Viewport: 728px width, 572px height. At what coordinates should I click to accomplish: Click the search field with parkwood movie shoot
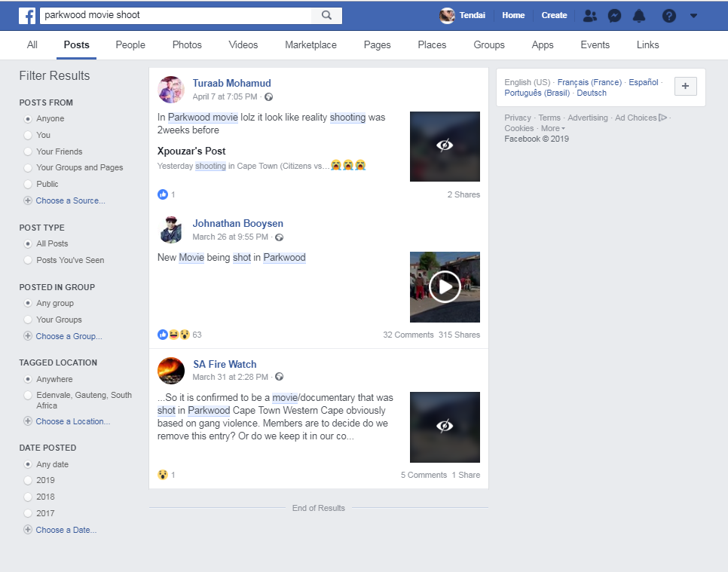(x=176, y=15)
